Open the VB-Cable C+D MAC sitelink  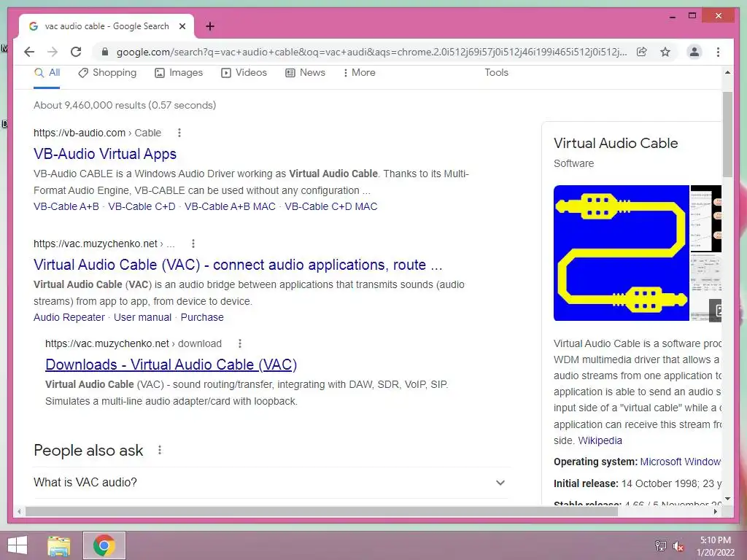click(x=331, y=206)
